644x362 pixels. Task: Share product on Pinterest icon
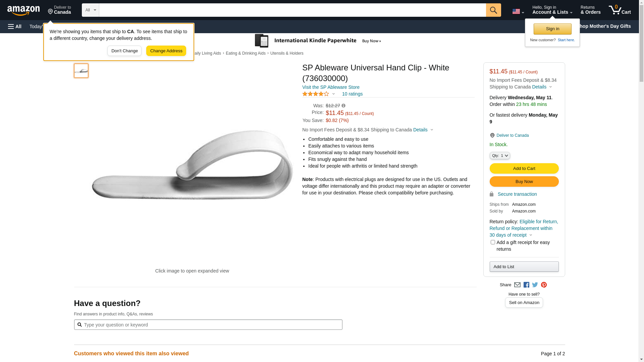click(x=544, y=285)
